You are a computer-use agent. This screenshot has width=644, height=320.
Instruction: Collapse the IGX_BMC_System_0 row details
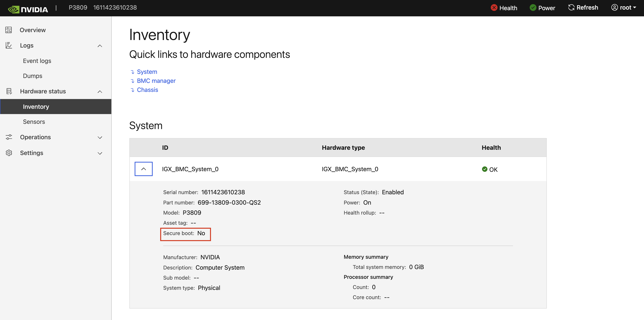point(143,169)
